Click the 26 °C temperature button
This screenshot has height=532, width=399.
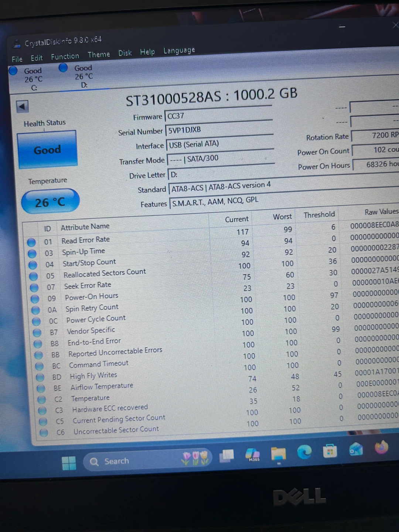pos(50,202)
